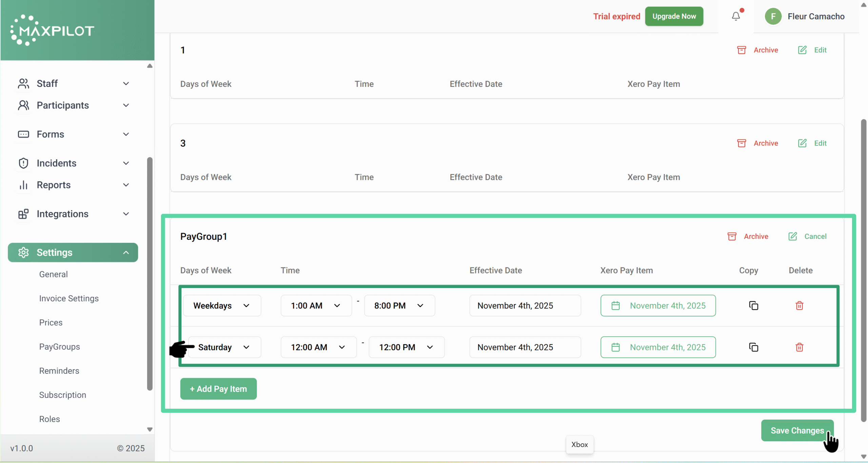Open the 8:00 PM end time dropdown
868x463 pixels.
point(399,306)
